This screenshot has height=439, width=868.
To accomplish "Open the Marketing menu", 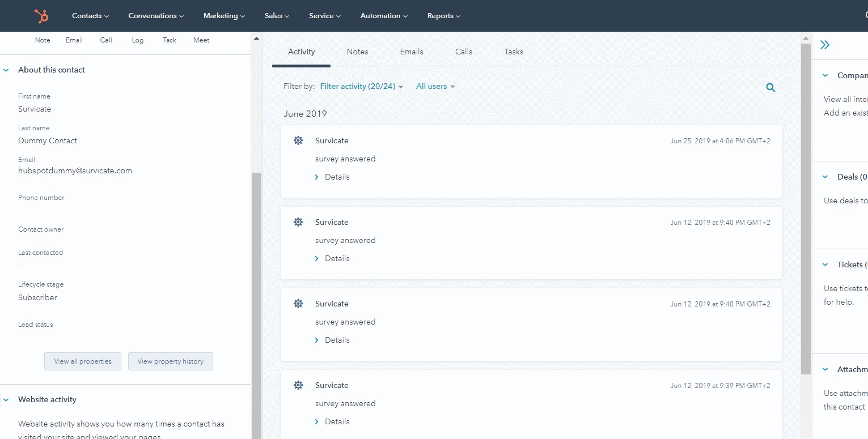I will pos(224,16).
